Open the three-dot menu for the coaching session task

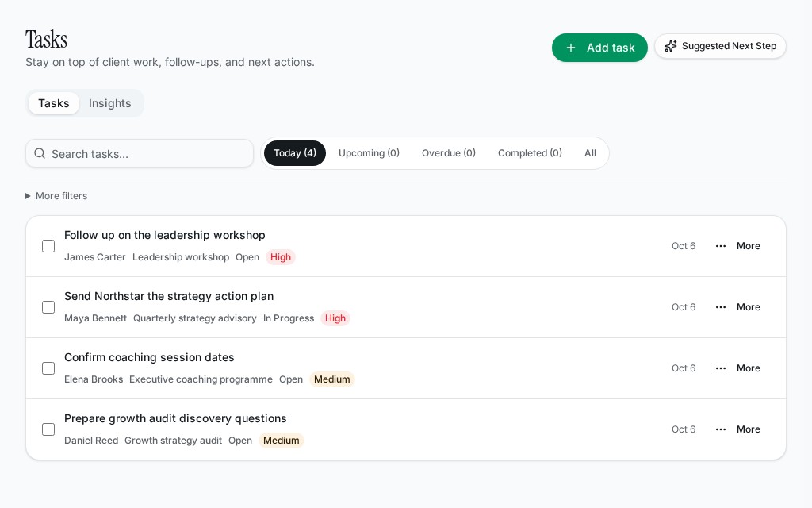[x=720, y=368]
